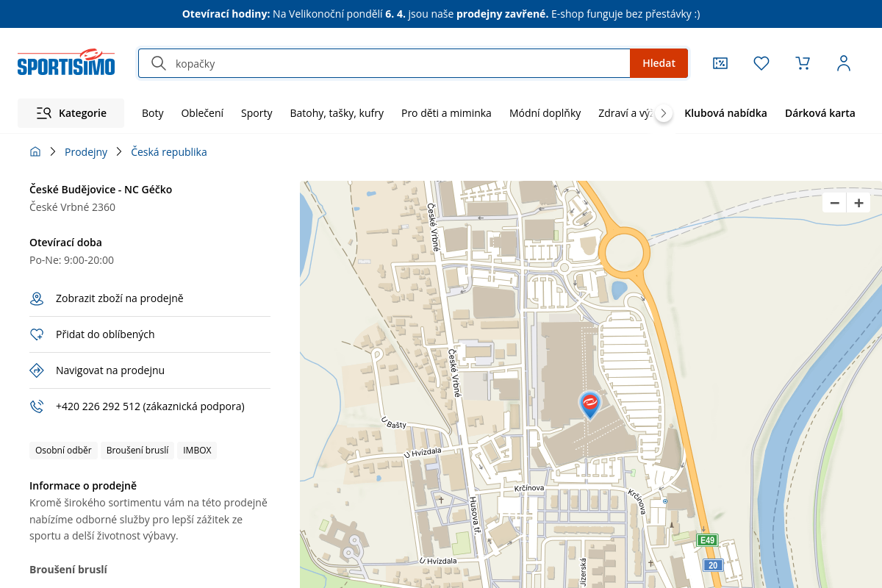The width and height of the screenshot is (882, 588).
Task: Click the navigation directions icon
Action: (37, 370)
